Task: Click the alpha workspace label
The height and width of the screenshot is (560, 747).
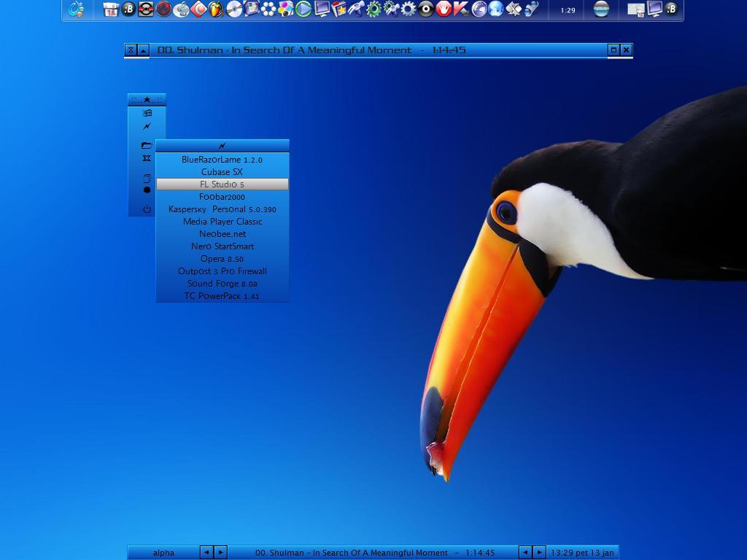Action: (163, 553)
